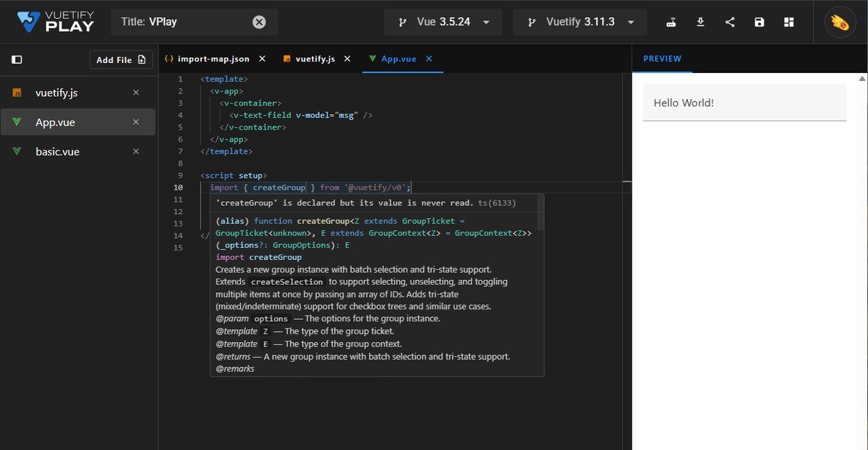Open the layout dashboard icon

click(x=788, y=22)
